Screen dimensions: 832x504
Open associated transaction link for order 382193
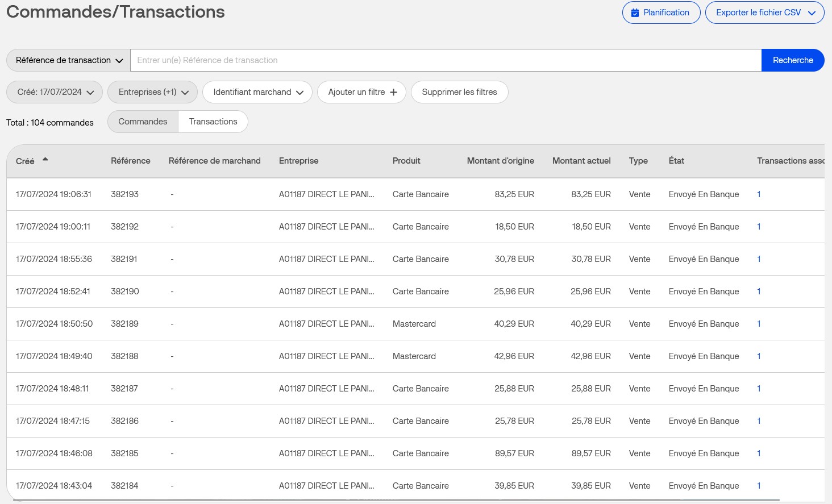click(759, 194)
